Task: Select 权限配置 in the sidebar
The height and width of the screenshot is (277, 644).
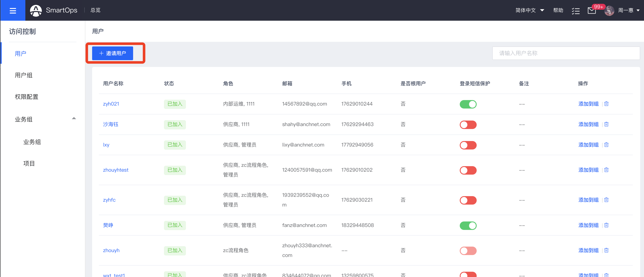Action: pos(26,97)
